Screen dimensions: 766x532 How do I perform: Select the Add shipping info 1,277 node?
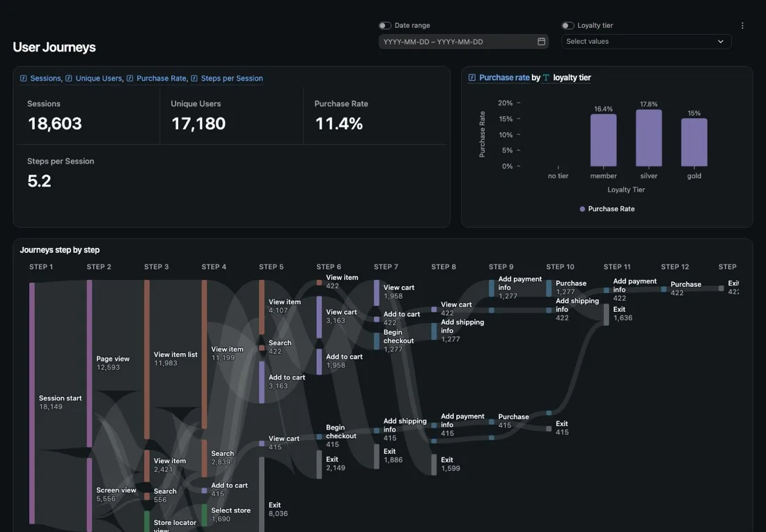tap(434, 331)
